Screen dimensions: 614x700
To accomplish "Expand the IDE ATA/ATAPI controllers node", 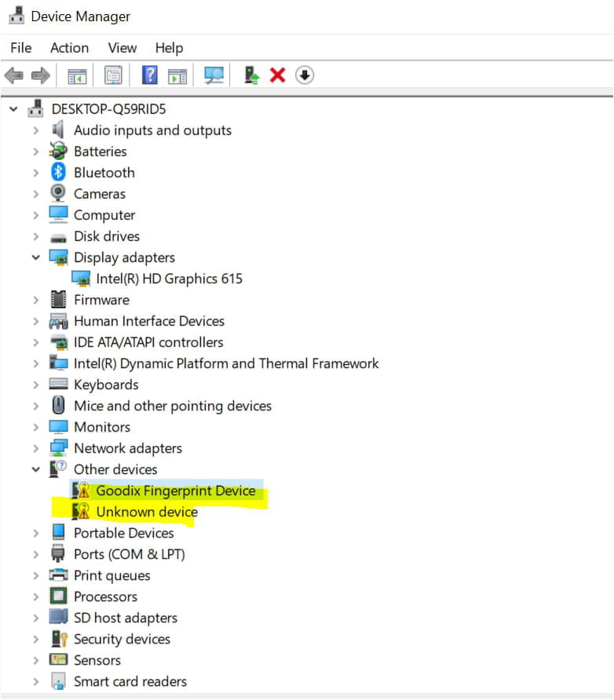I will 36,342.
